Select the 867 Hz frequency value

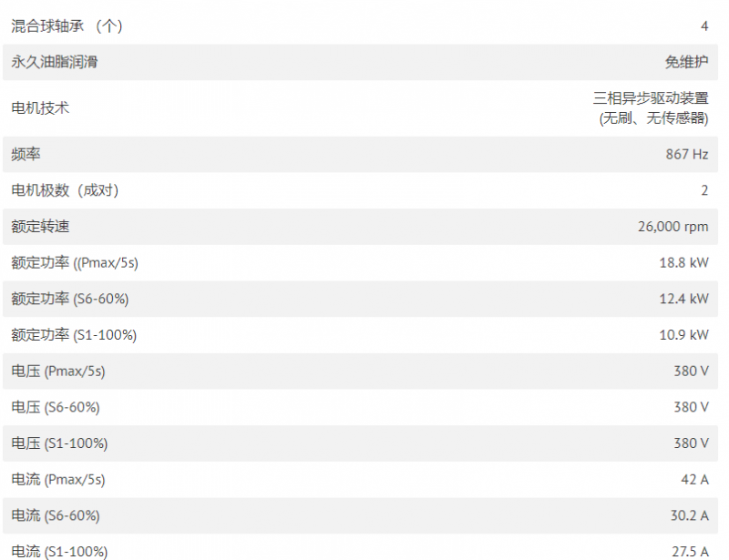687,154
